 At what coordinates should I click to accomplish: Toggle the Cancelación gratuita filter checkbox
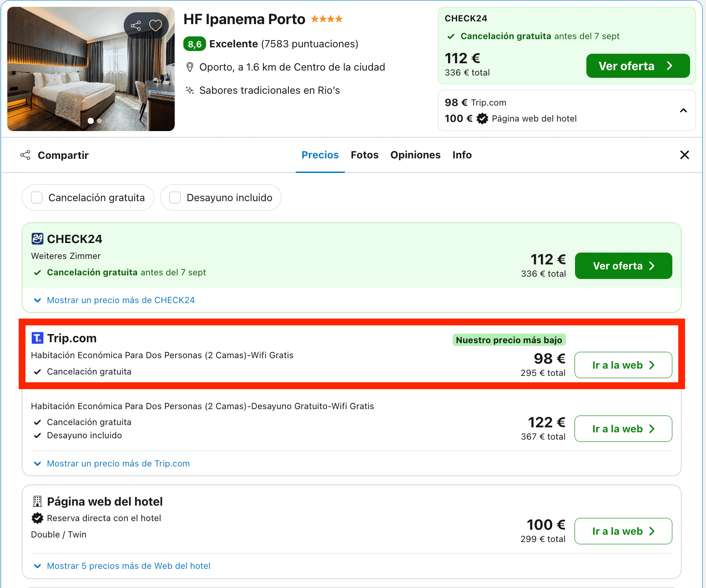[x=37, y=198]
